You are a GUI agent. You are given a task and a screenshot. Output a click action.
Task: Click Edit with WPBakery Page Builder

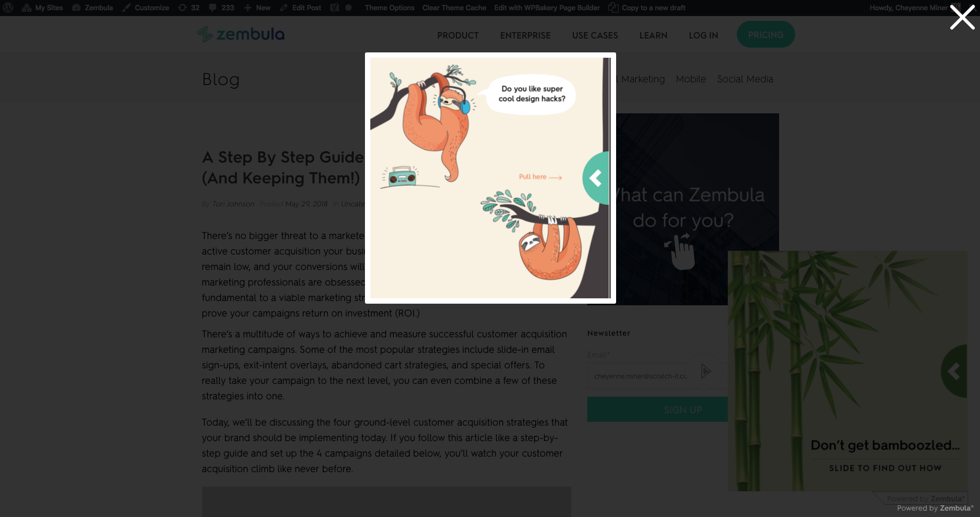[x=547, y=7]
